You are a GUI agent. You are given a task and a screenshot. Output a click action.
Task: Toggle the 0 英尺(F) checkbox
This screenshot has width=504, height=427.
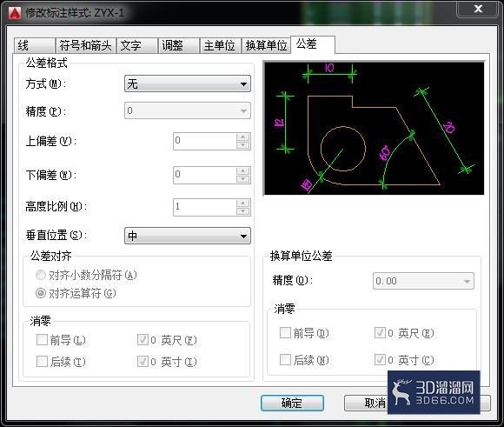click(x=143, y=339)
